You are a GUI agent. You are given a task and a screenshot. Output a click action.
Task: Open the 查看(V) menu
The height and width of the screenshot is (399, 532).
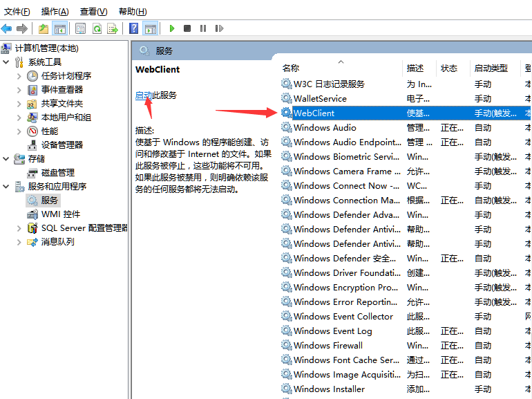pos(93,11)
